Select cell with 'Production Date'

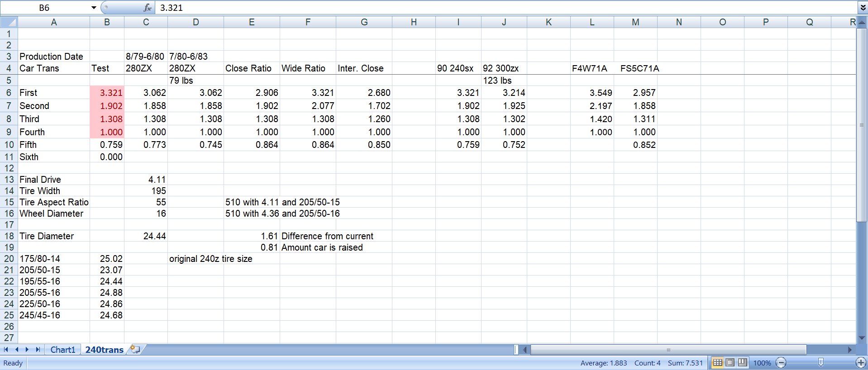pyautogui.click(x=53, y=57)
